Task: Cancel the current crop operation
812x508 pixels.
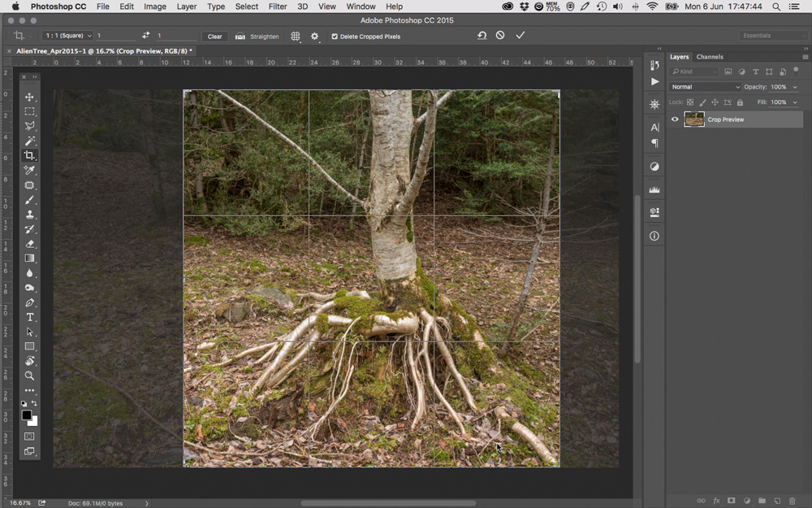Action: [x=500, y=36]
